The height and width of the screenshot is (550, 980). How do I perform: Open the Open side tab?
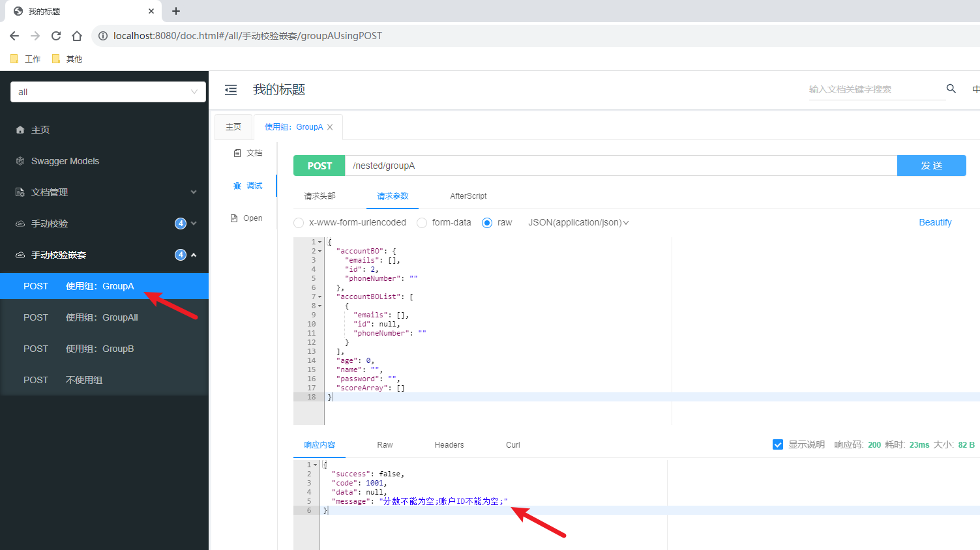tap(246, 218)
